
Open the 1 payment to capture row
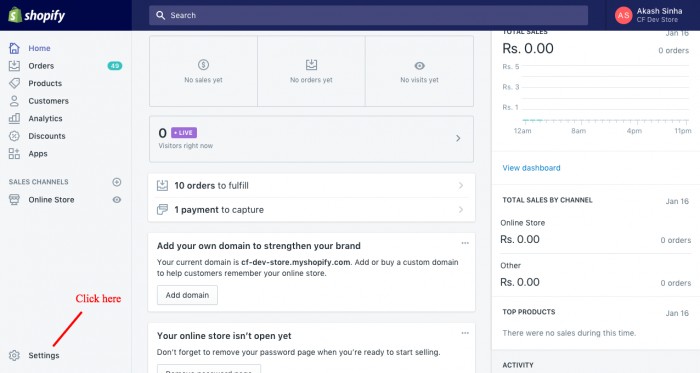point(312,210)
